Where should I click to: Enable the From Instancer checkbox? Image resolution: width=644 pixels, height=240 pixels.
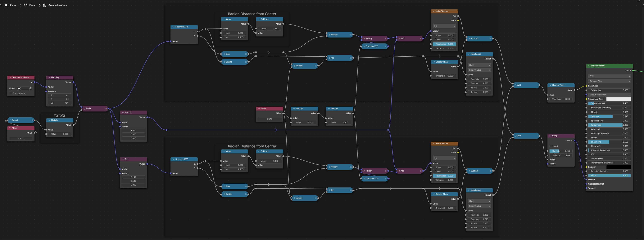point(11,93)
